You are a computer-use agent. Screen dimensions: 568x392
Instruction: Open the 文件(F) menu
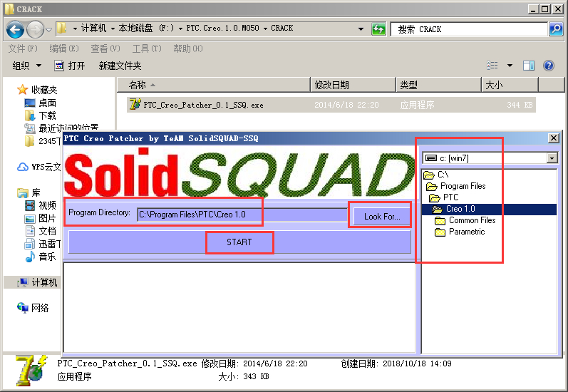point(23,48)
